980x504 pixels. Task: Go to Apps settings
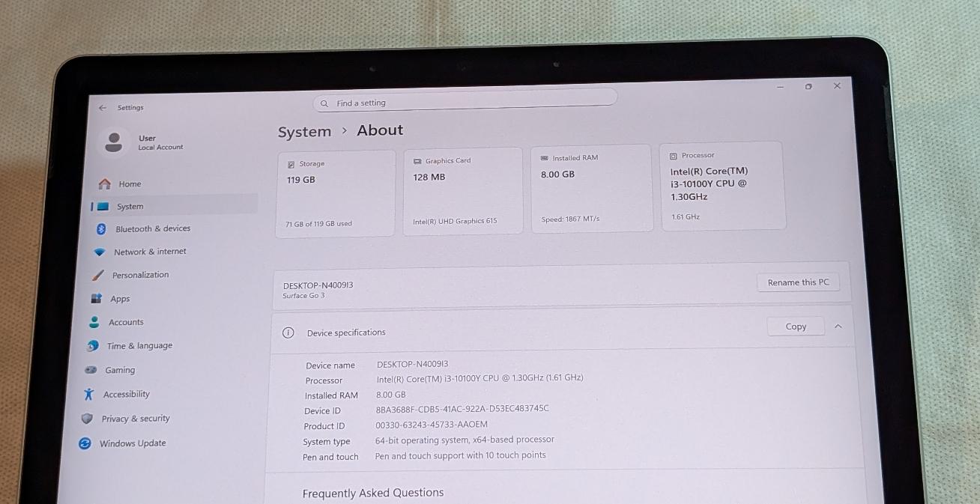click(120, 299)
